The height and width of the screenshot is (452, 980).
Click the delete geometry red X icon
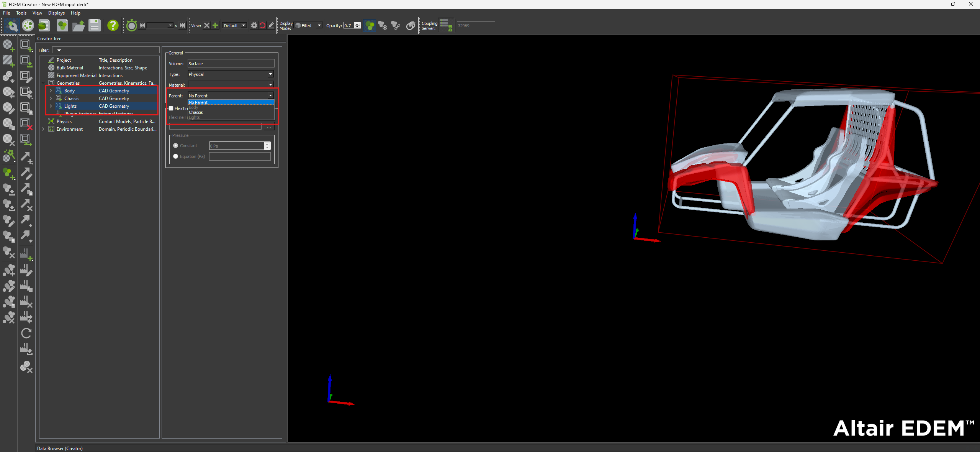pyautogui.click(x=26, y=124)
